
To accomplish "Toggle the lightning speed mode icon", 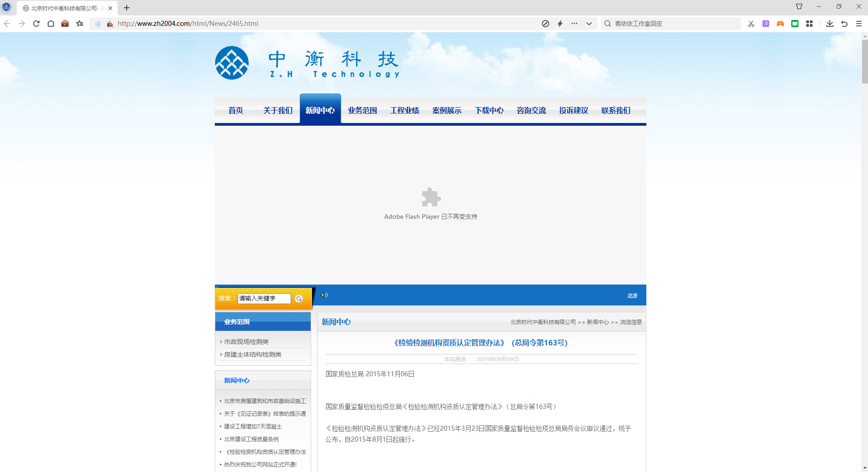I will [x=560, y=24].
